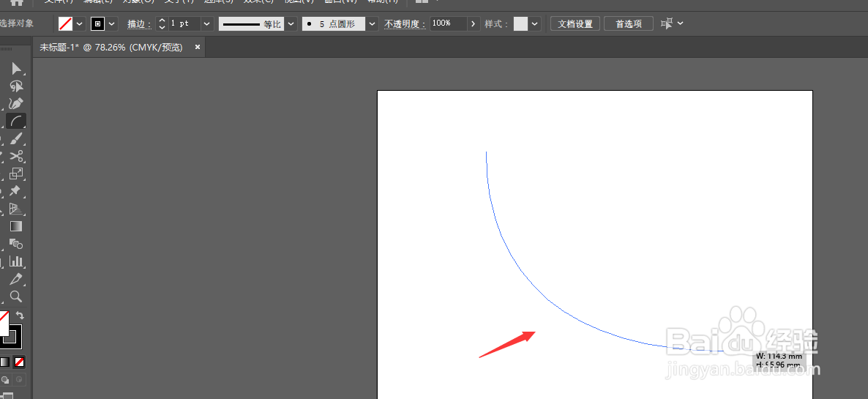
Task: Expand the opacity slider arrow
Action: point(474,24)
